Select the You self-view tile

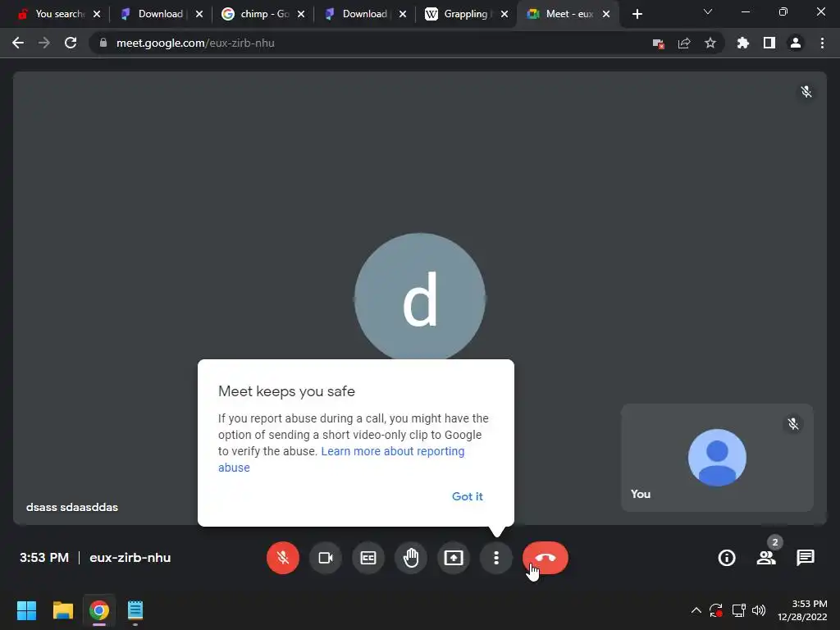tap(717, 458)
